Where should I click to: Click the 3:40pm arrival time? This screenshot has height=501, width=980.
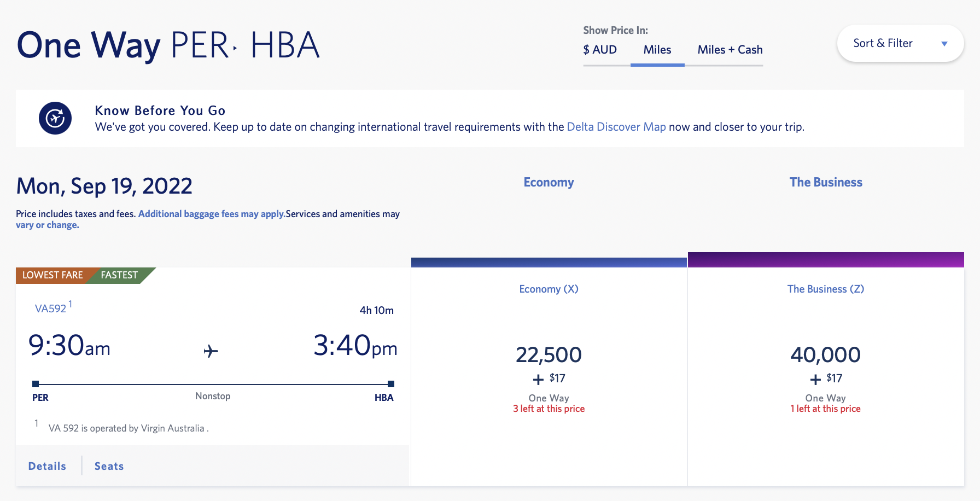coord(355,346)
